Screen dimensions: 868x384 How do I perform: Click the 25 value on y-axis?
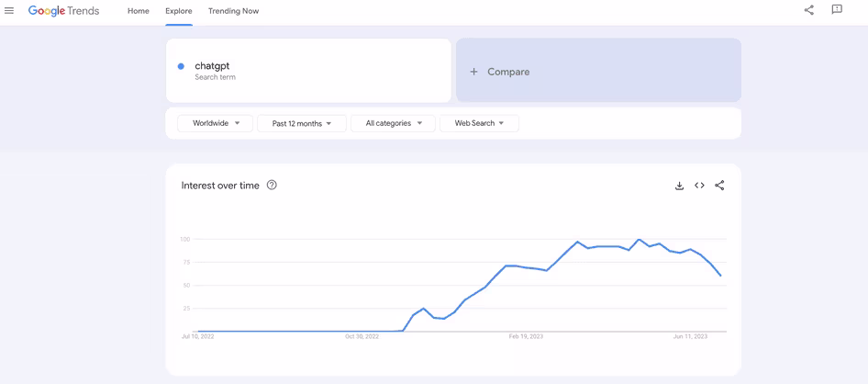[186, 308]
